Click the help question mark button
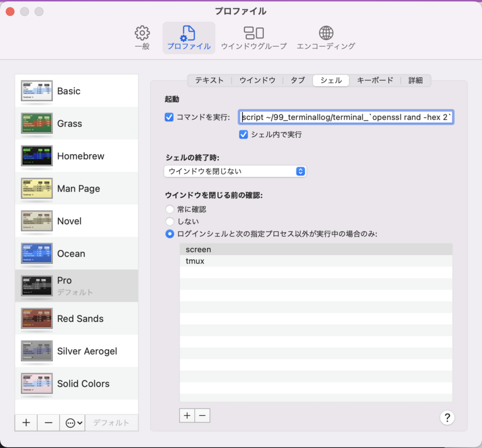 tap(447, 418)
